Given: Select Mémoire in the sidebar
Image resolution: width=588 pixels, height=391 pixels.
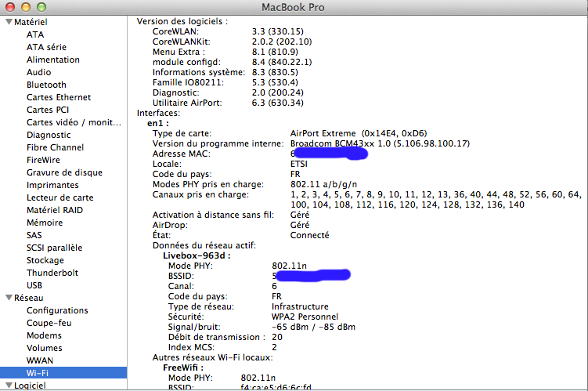Looking at the screenshot, I should point(45,223).
